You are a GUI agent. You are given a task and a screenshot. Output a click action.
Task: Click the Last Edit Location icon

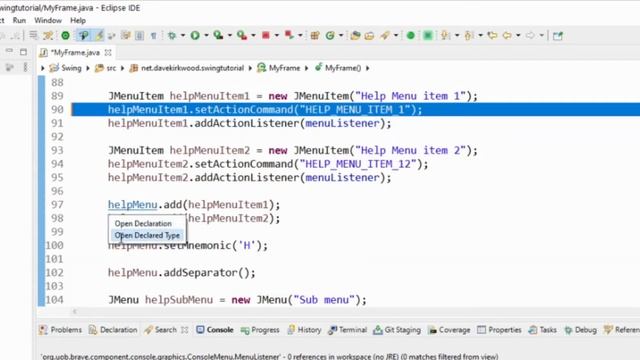pos(492,36)
